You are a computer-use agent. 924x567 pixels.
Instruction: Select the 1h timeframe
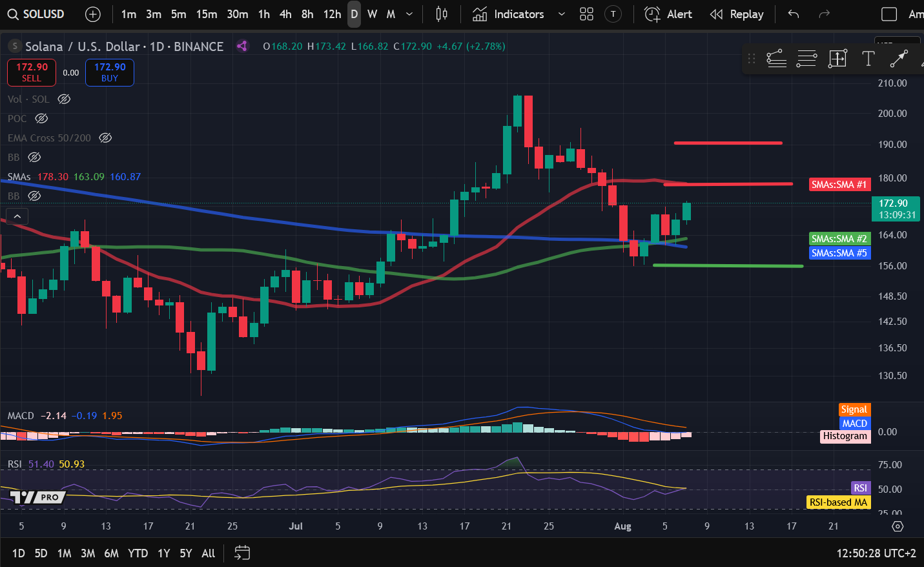coord(264,14)
